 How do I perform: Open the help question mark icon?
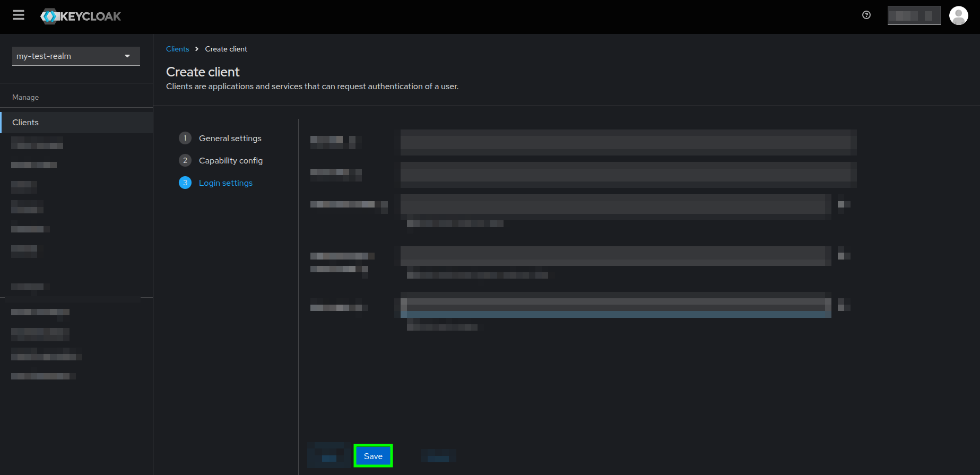coord(866,15)
